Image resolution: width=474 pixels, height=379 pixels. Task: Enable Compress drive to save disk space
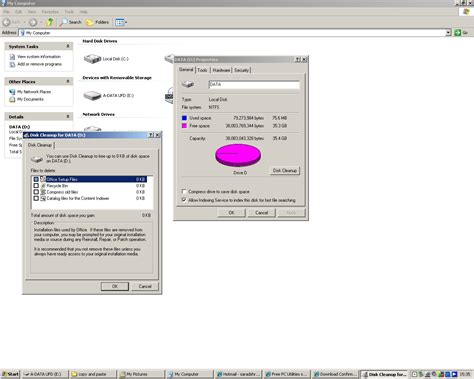pyautogui.click(x=184, y=192)
